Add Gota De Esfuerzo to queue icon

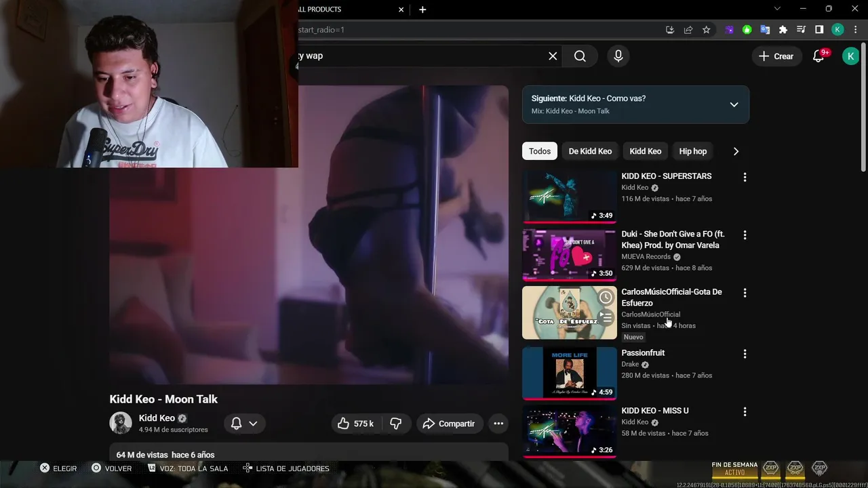coord(606,317)
